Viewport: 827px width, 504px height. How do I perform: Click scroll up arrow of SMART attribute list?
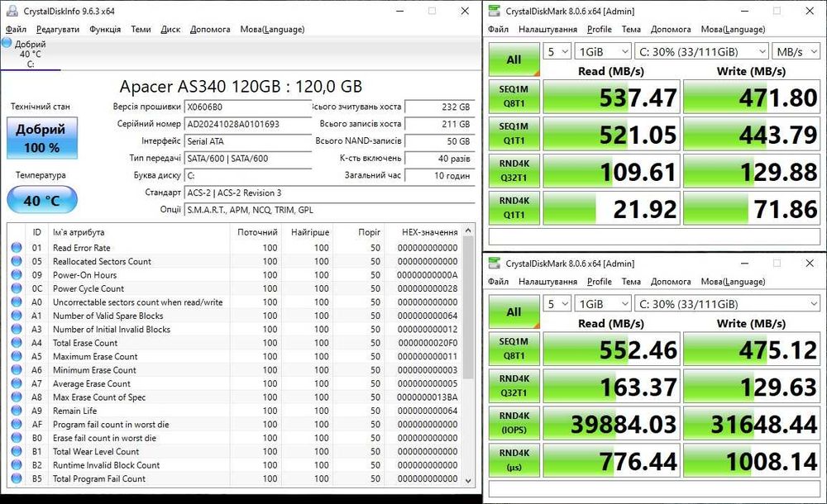pyautogui.click(x=468, y=231)
